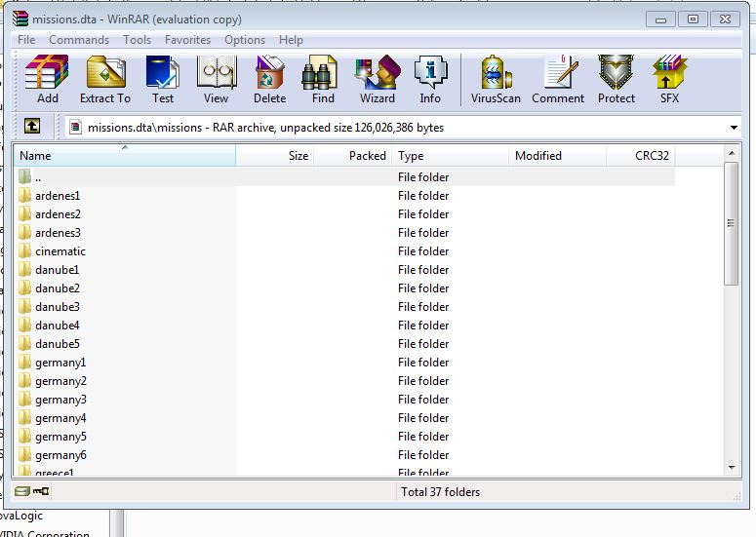Select the cinematic folder

(60, 251)
